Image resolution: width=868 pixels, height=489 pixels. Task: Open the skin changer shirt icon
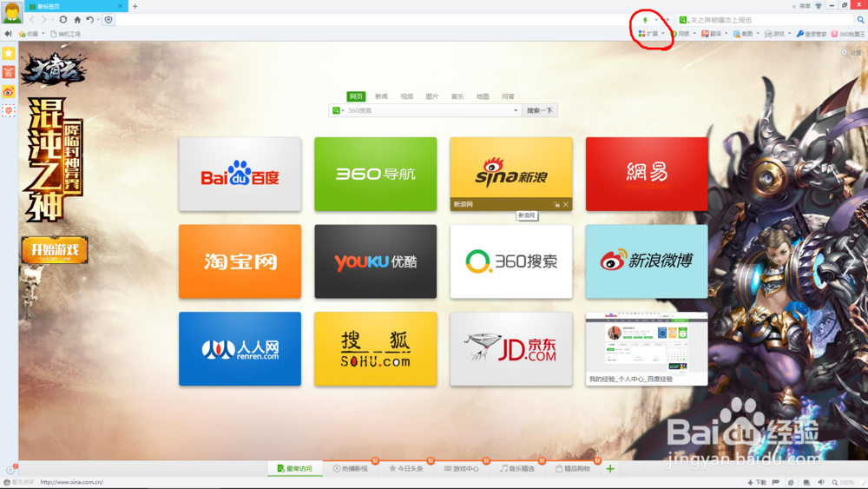point(819,5)
